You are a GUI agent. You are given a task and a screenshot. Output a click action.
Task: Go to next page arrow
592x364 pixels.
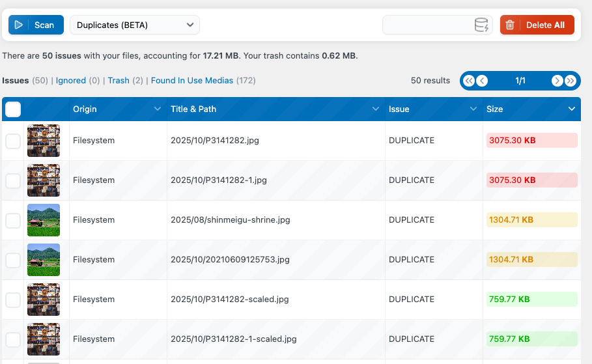click(x=557, y=81)
